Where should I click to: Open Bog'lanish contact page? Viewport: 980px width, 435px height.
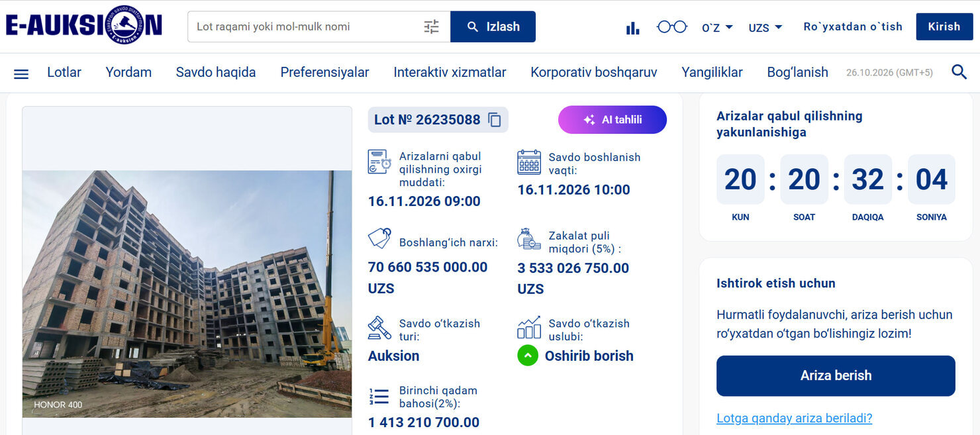pos(797,72)
